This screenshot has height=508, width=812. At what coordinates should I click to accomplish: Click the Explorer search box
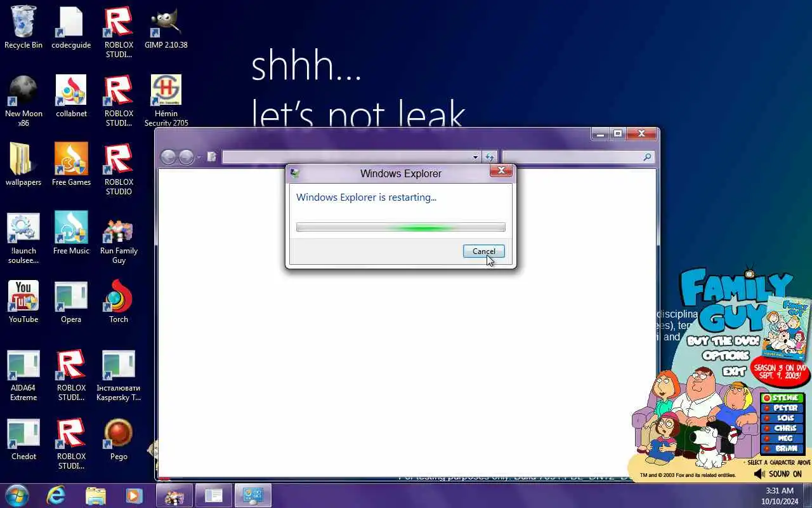577,157
